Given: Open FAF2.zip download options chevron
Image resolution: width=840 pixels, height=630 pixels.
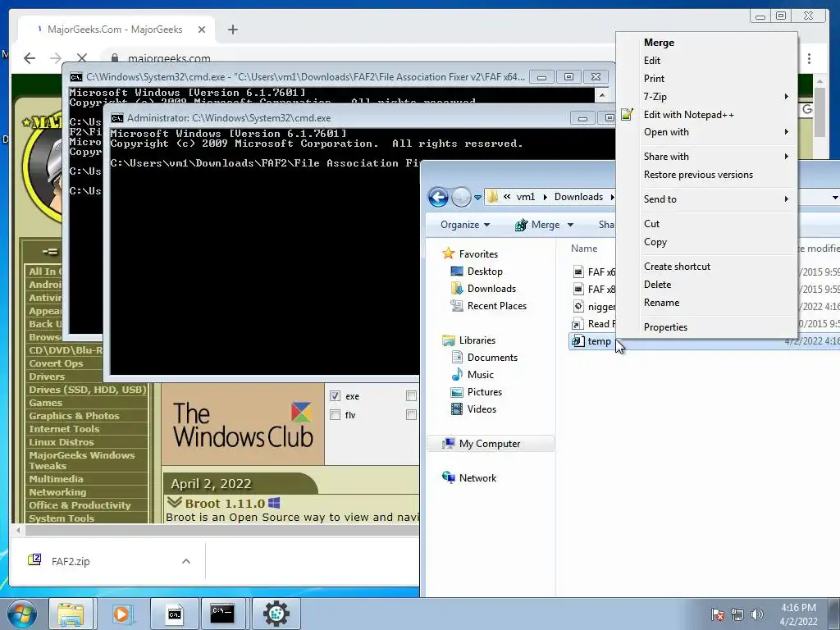Looking at the screenshot, I should 186,561.
